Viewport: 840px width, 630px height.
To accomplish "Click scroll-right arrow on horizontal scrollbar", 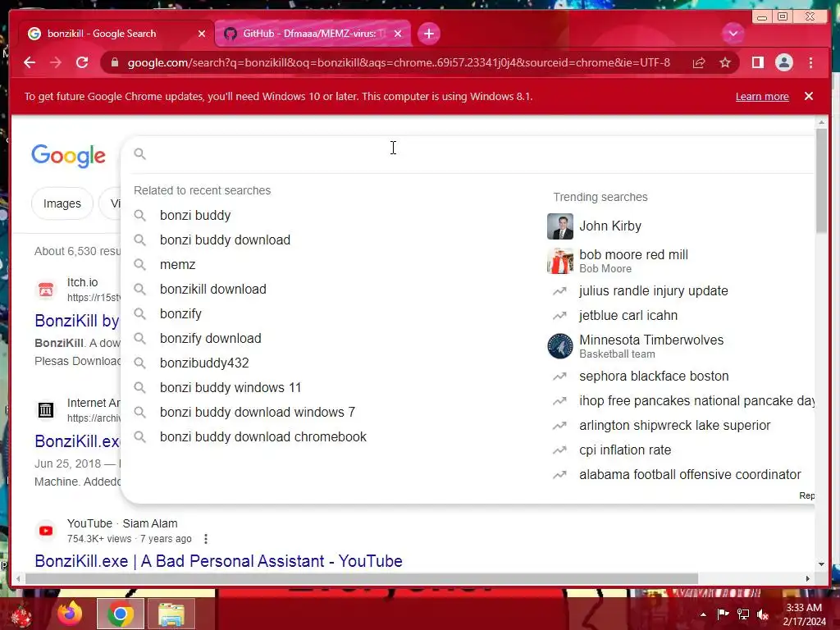I will tap(808, 578).
